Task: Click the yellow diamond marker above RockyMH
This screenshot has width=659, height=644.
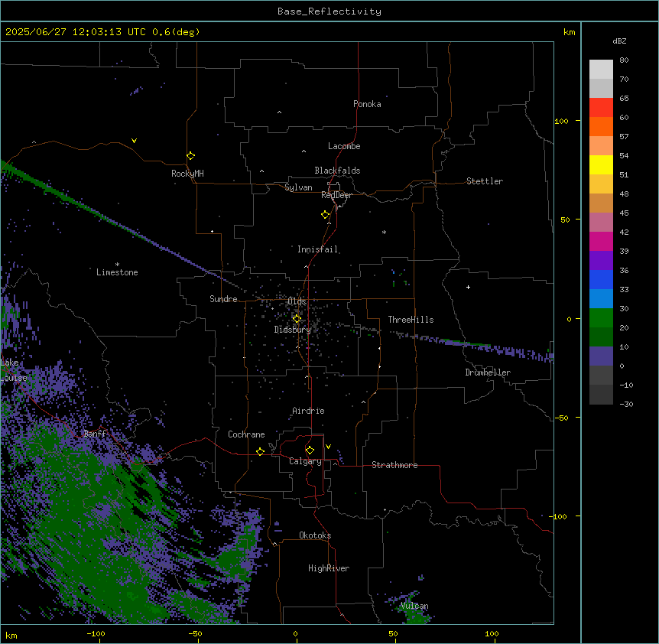Action: point(190,156)
